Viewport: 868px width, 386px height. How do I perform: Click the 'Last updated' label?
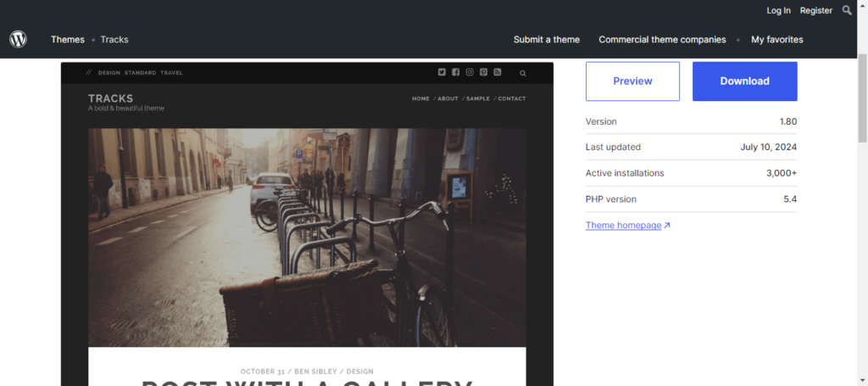click(614, 147)
